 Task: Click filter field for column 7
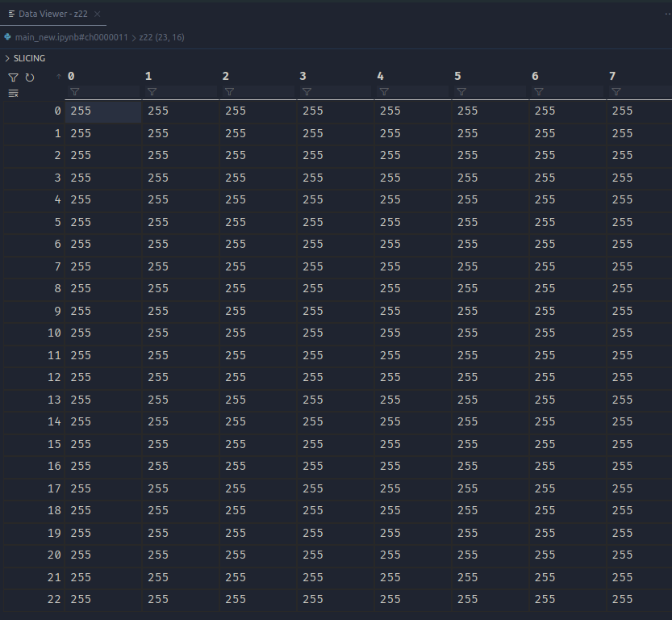[640, 92]
